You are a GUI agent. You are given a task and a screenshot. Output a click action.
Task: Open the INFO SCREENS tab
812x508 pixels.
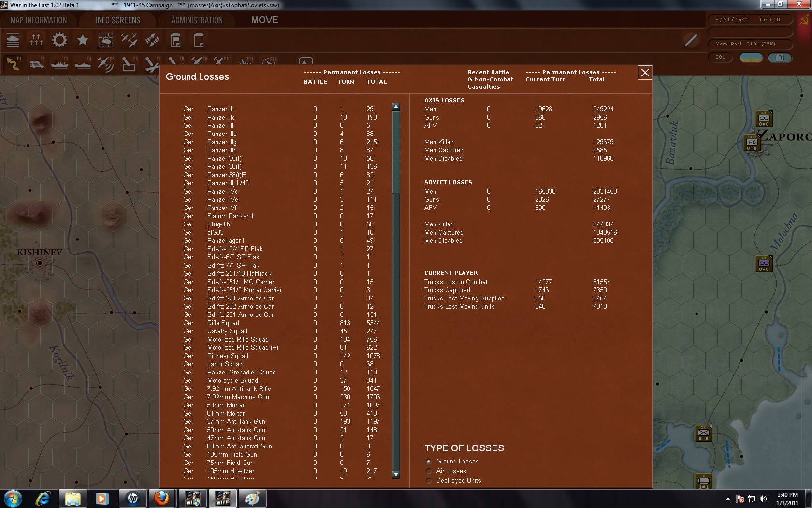[x=118, y=20]
